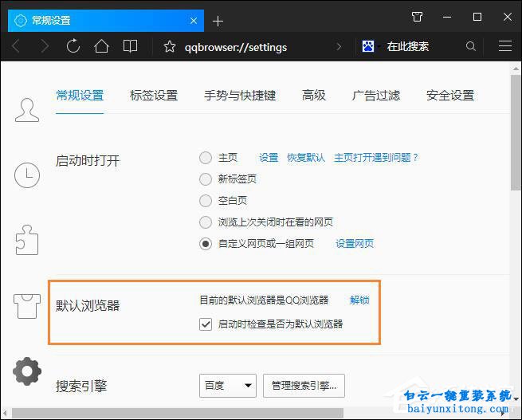
Task: Click the vertical scrollbar thumb
Action: [516, 132]
